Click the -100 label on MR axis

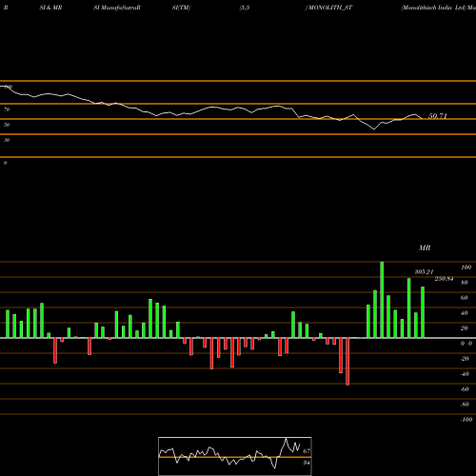[x=466, y=420]
